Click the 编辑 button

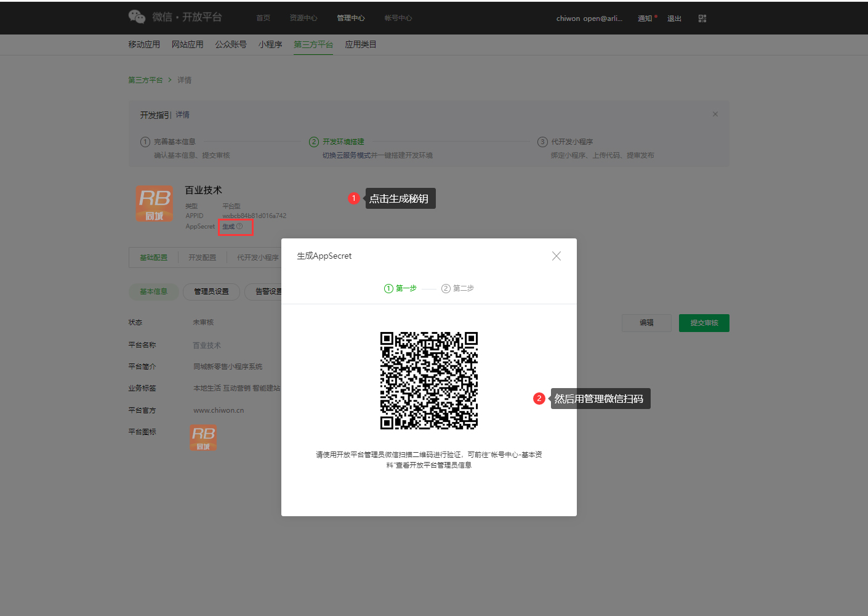click(646, 323)
